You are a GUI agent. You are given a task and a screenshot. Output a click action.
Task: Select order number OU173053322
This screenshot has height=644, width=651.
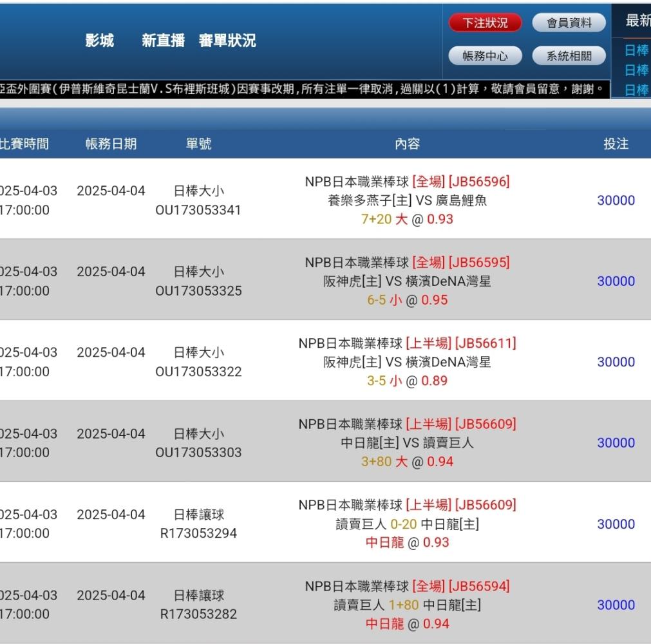pyautogui.click(x=198, y=371)
